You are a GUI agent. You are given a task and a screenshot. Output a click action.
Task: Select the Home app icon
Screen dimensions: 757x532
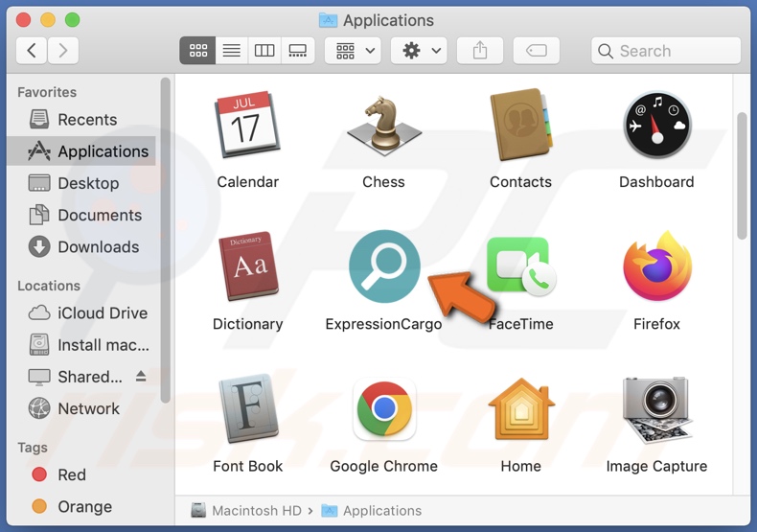click(x=521, y=409)
